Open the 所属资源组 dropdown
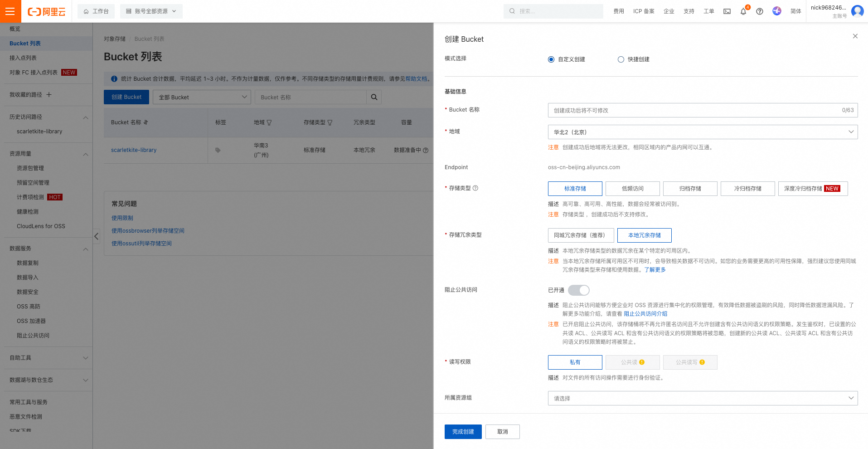 703,398
